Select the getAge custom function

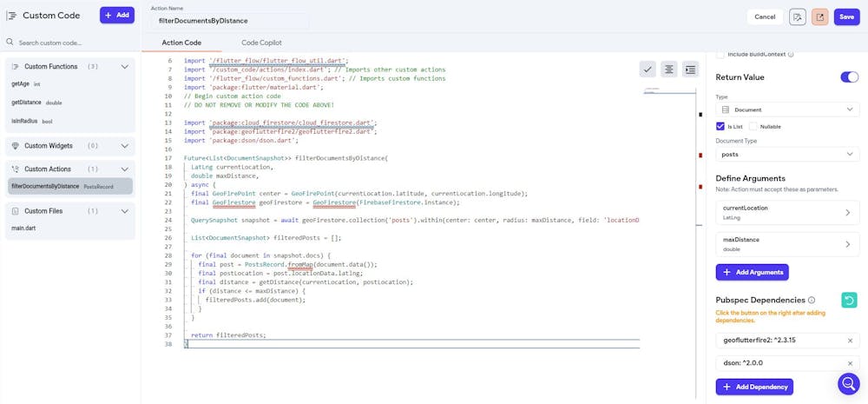click(25, 84)
